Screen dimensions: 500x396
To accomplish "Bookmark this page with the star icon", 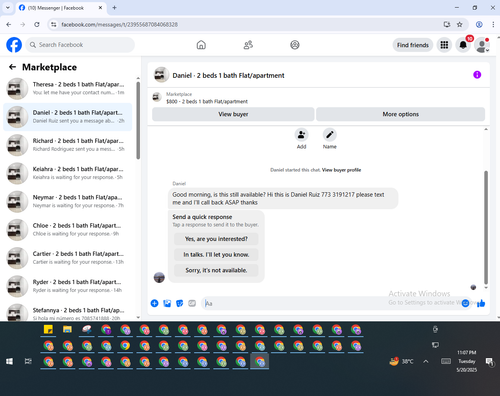I will 460,24.
